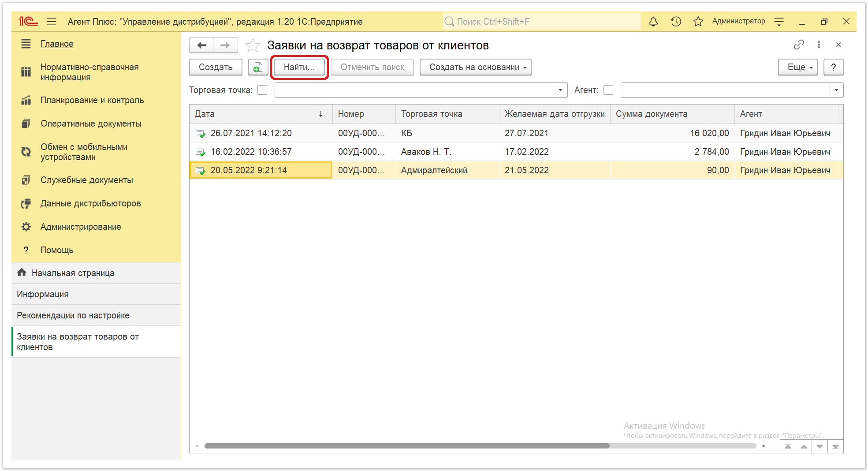Expand the Агент dropdown list
868x471 pixels.
(836, 90)
